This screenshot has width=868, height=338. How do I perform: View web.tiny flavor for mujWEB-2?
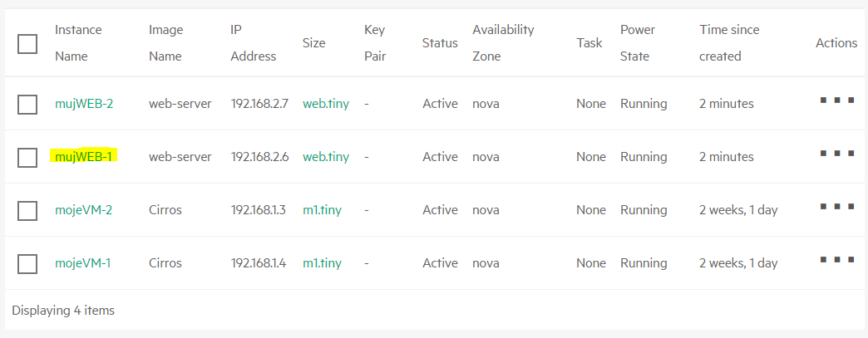(326, 104)
